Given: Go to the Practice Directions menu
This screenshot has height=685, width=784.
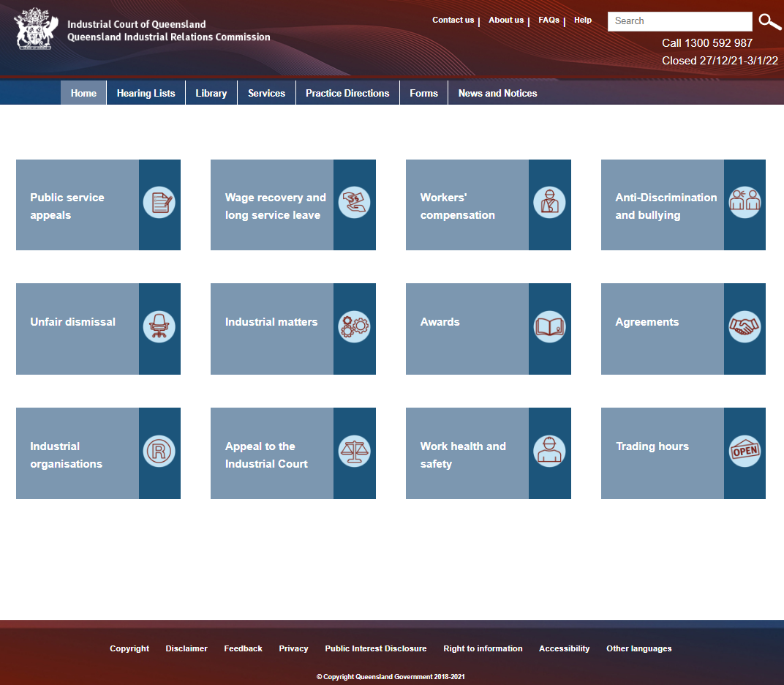Looking at the screenshot, I should [x=347, y=93].
